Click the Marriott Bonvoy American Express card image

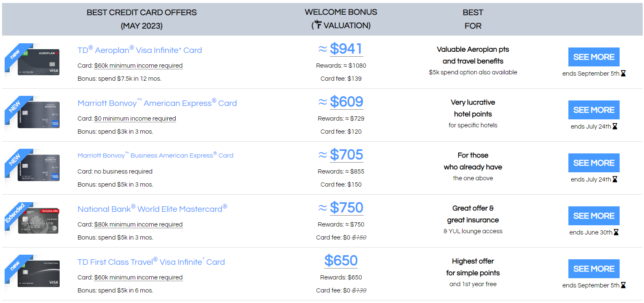click(39, 115)
